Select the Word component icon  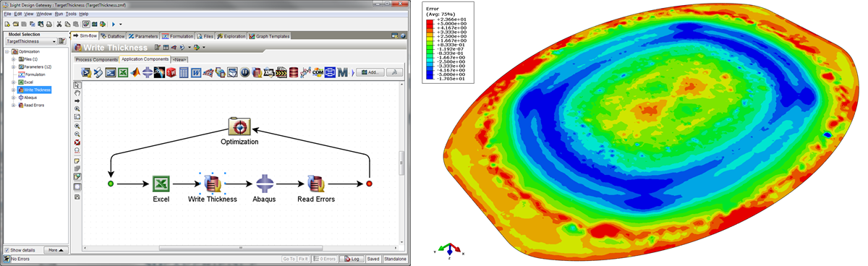[195, 72]
